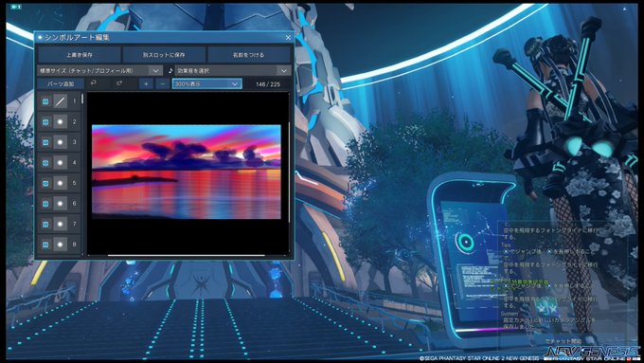
Task: Select the circle shape thumbnail of layer 3
Action: click(x=60, y=142)
